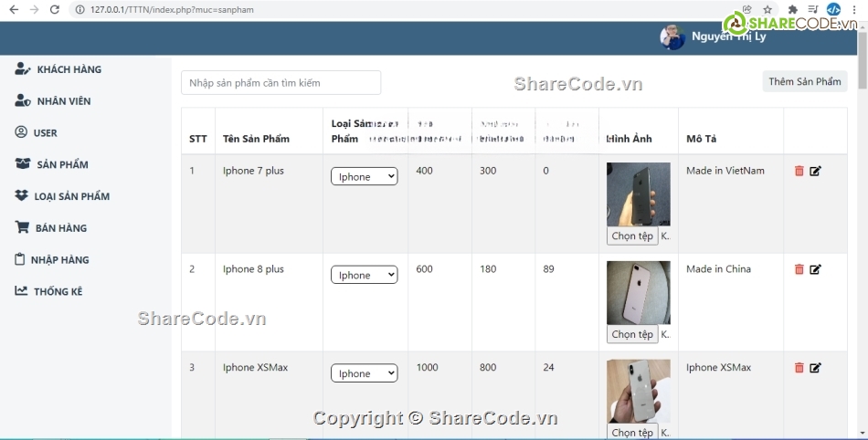Click the THỐNG KÊ chart icon
This screenshot has height=440, width=868.
click(21, 291)
